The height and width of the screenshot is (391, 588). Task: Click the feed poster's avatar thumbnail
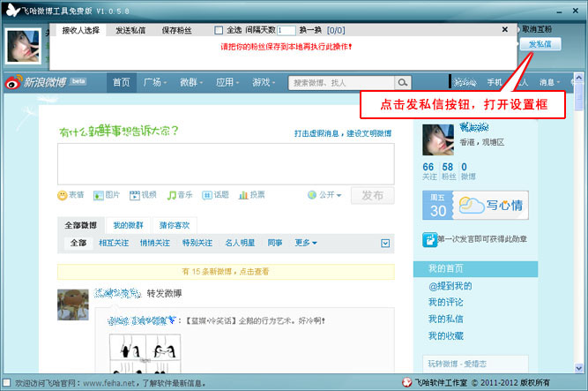click(x=73, y=305)
